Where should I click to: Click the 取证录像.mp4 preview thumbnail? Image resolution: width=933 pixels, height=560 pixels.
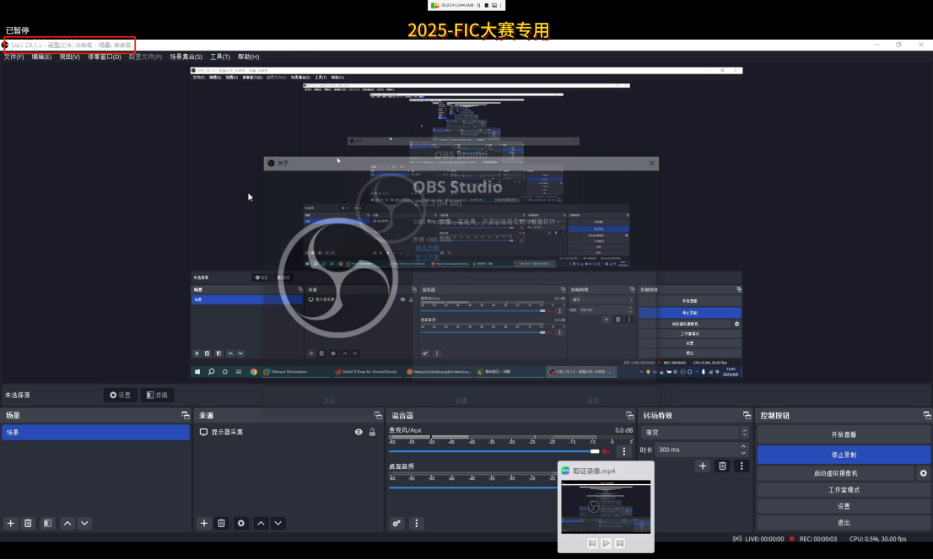(606, 507)
